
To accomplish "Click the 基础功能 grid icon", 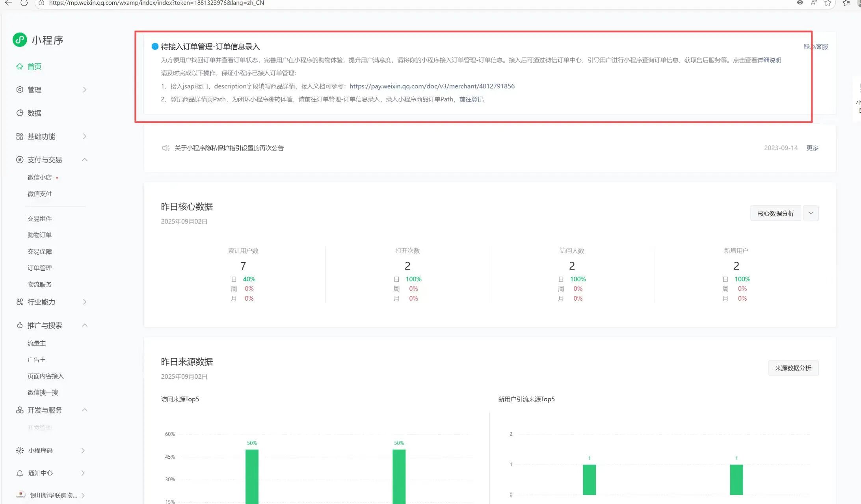I will [x=20, y=136].
